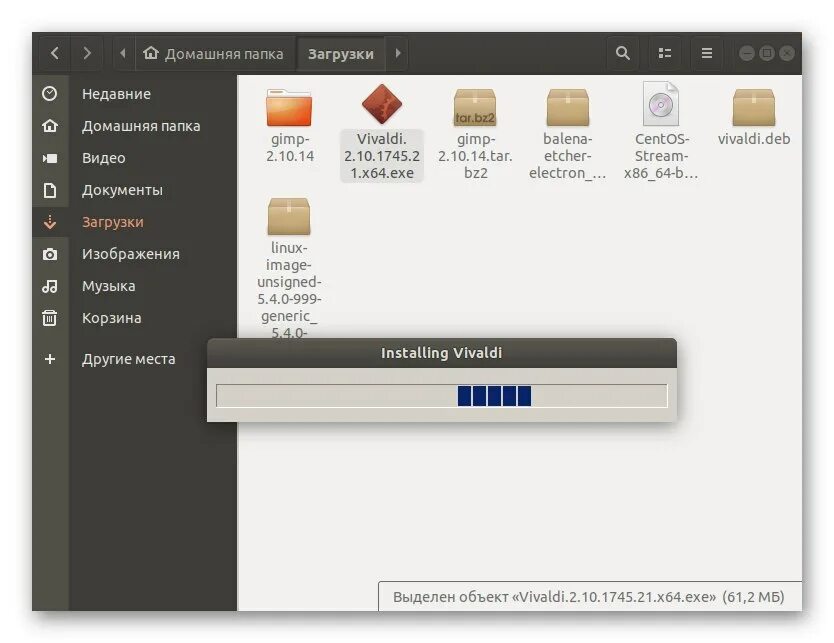Screen dimensions: 834x643
Task: Click the Недавние clock icon
Action: (49, 94)
